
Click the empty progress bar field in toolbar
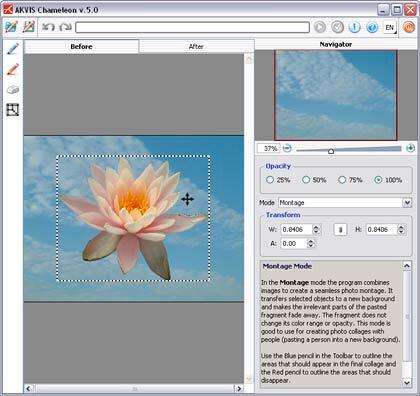click(x=192, y=27)
